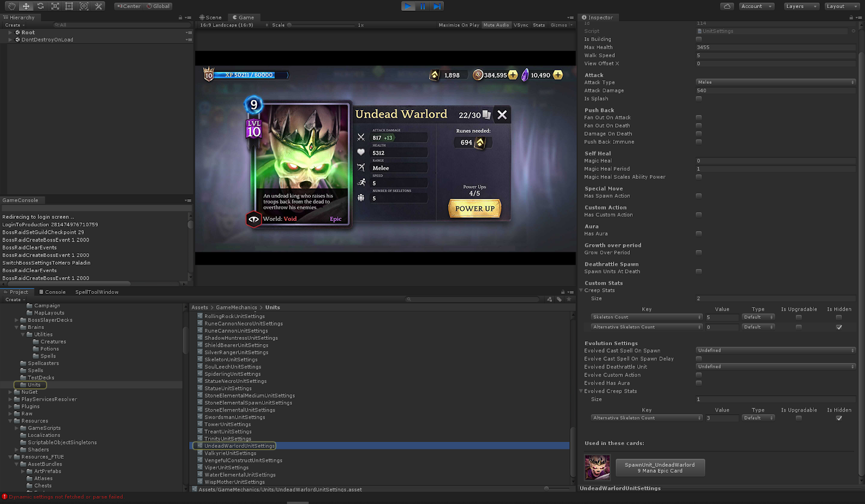Click the Search by Type icon in Project
The height and width of the screenshot is (504, 865).
550,299
